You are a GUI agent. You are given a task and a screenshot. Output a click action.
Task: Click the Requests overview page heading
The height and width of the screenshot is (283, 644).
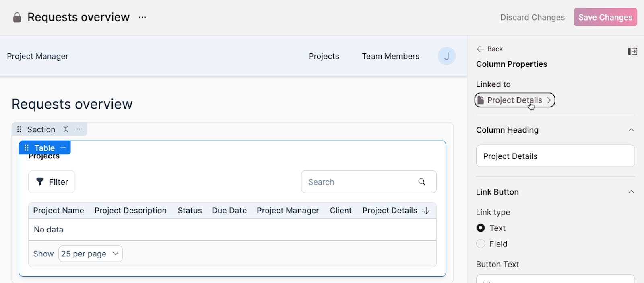click(x=72, y=104)
